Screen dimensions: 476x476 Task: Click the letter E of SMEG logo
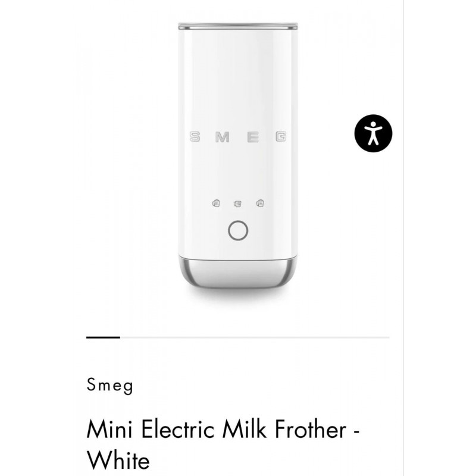(253, 137)
